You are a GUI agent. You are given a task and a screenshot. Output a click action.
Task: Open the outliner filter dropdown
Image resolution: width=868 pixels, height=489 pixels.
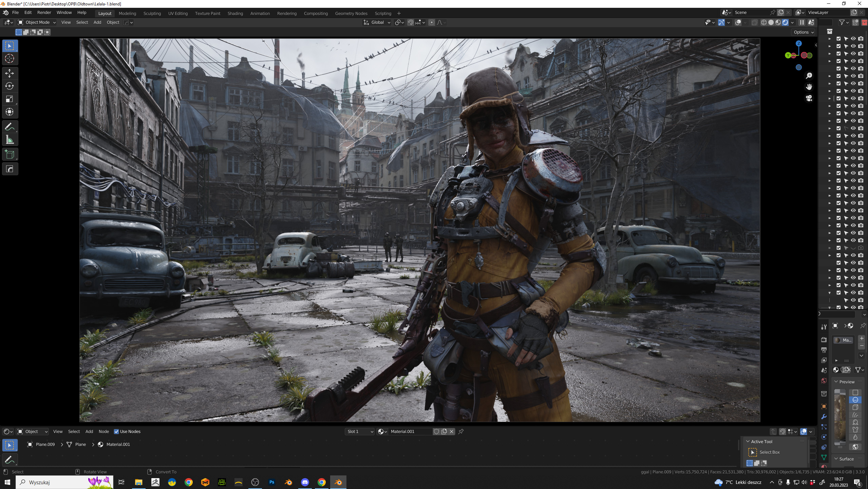[844, 22]
